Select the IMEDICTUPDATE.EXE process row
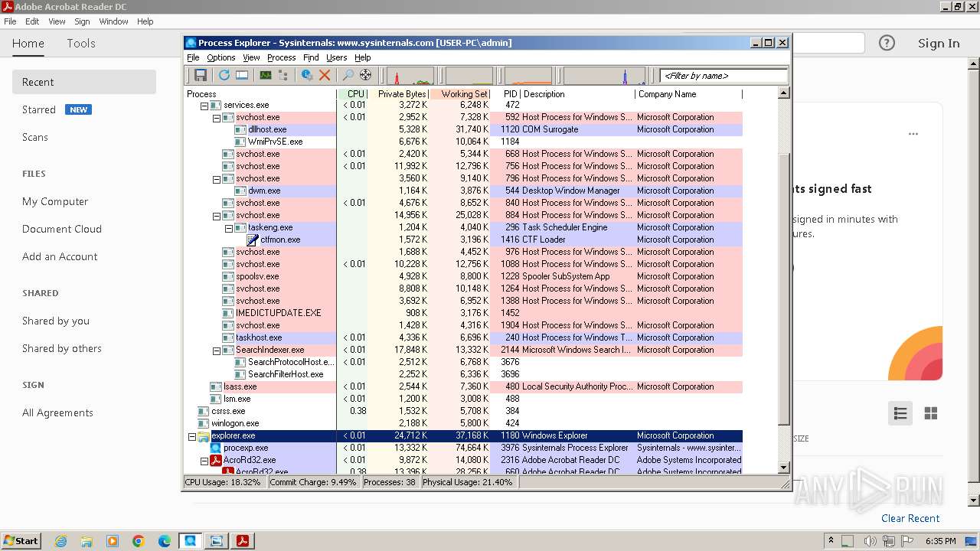The height and width of the screenshot is (551, 980). [463, 313]
